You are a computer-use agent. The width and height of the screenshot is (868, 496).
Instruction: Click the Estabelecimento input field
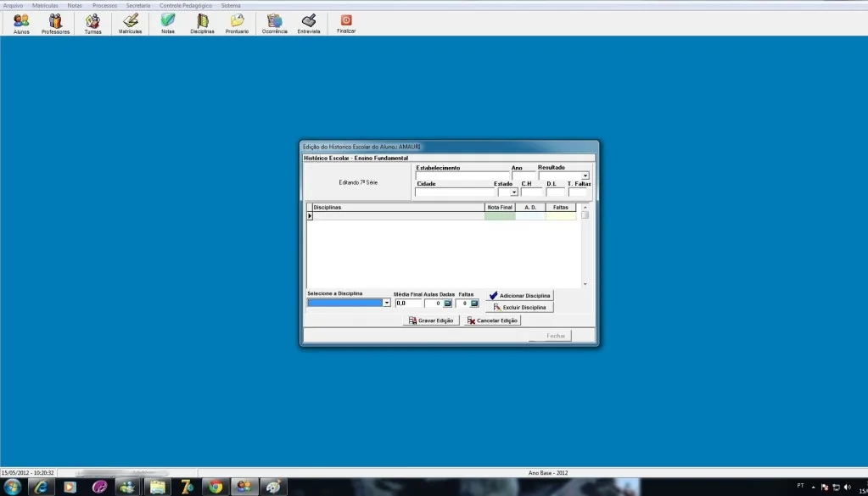[x=462, y=176]
